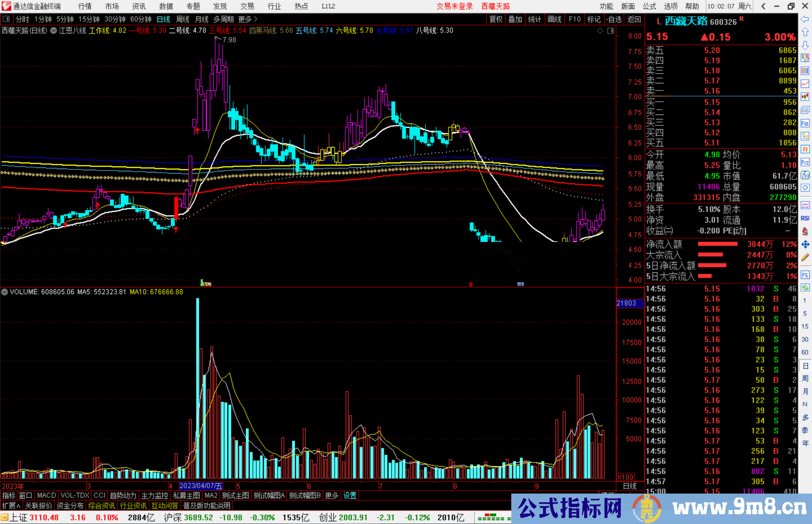Click the window layout icon left of 分时

(6, 19)
